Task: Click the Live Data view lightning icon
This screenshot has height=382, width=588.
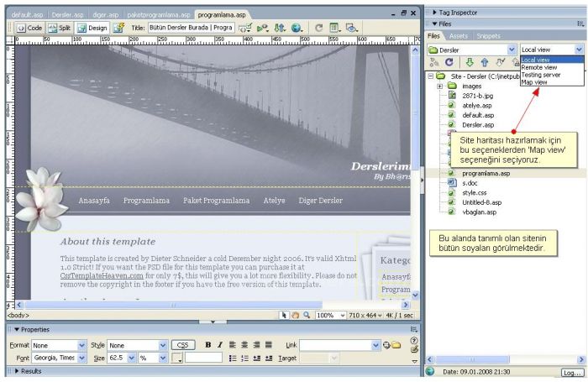Action: pyautogui.click(x=119, y=28)
